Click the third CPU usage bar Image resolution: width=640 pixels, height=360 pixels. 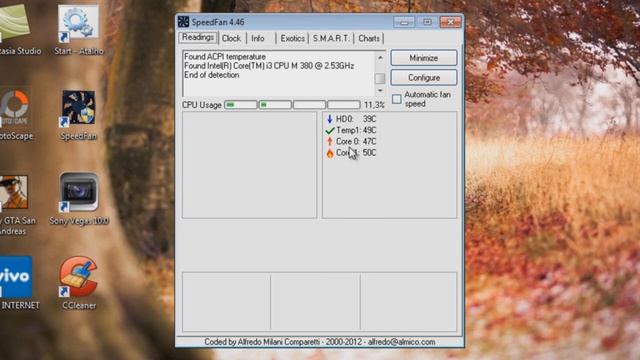[309, 105]
